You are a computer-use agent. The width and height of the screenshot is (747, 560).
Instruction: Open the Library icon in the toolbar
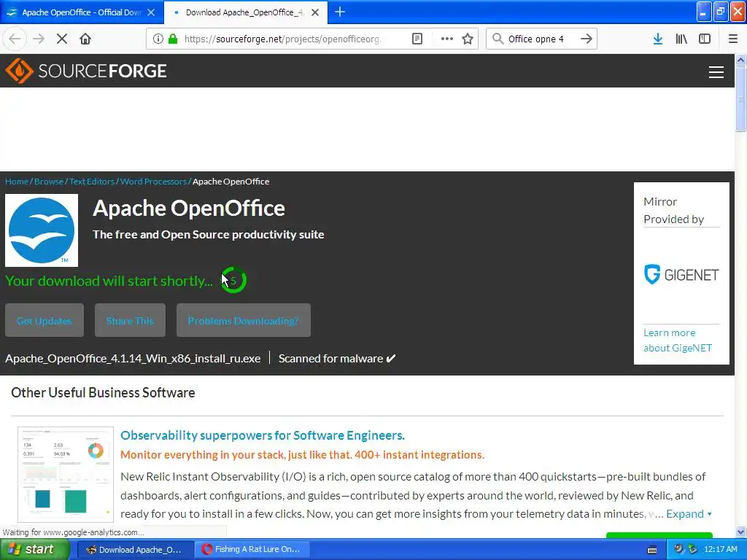pos(681,39)
